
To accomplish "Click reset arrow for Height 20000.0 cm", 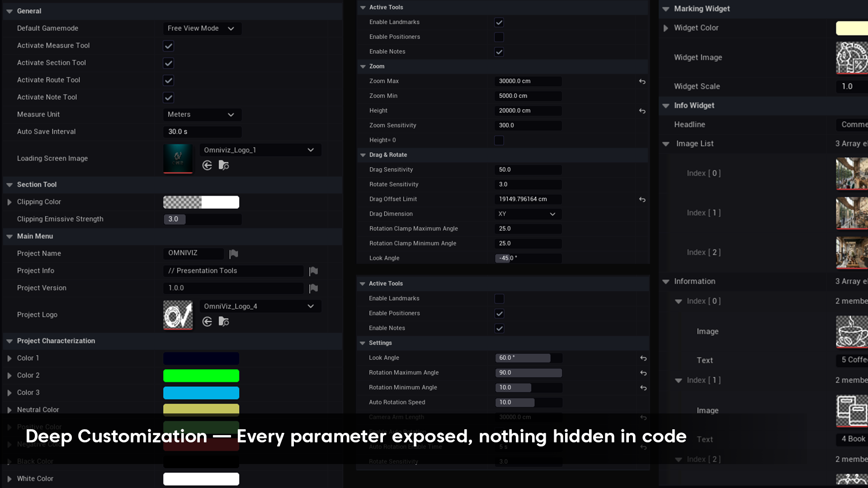I will (x=642, y=111).
